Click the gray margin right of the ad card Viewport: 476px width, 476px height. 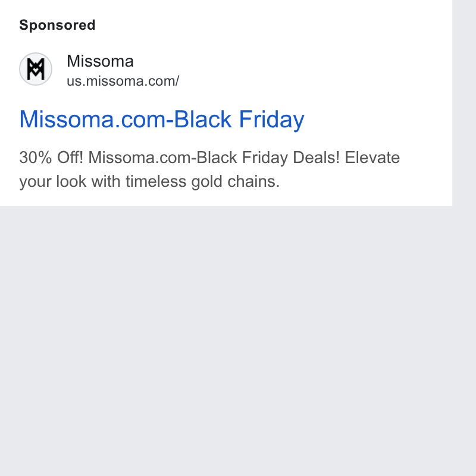click(x=464, y=103)
